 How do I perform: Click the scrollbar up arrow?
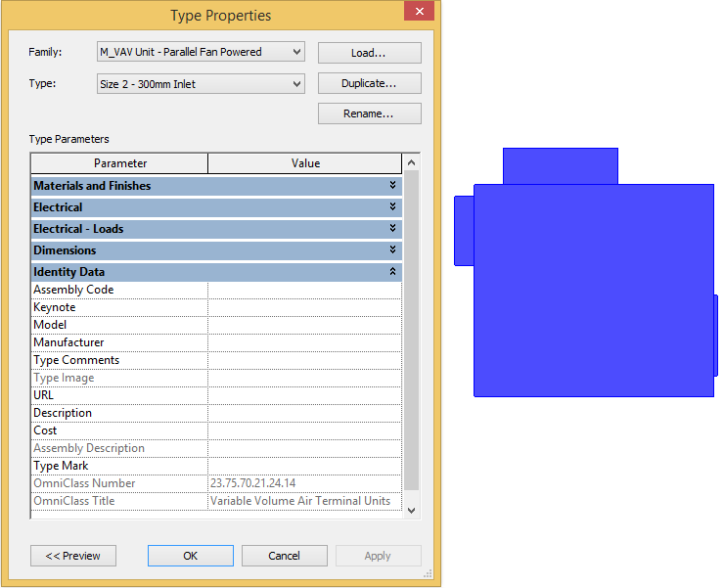tap(411, 162)
